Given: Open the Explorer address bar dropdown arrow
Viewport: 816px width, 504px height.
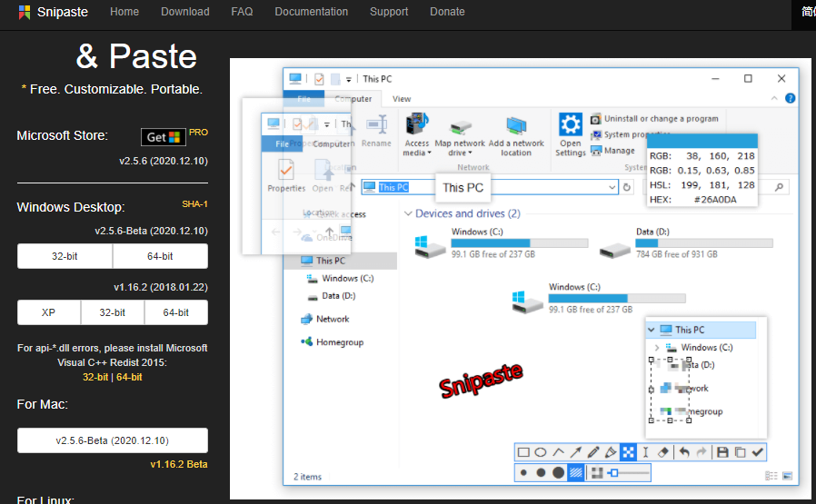Looking at the screenshot, I should click(612, 187).
